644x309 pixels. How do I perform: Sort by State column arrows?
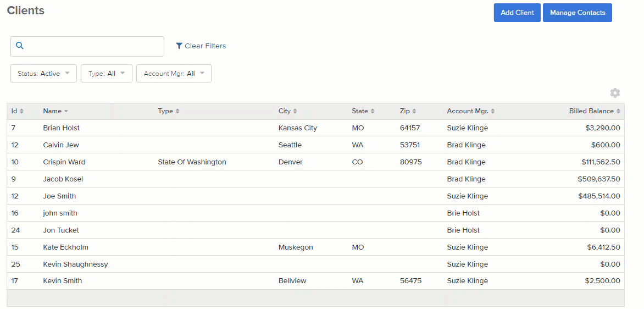373,111
